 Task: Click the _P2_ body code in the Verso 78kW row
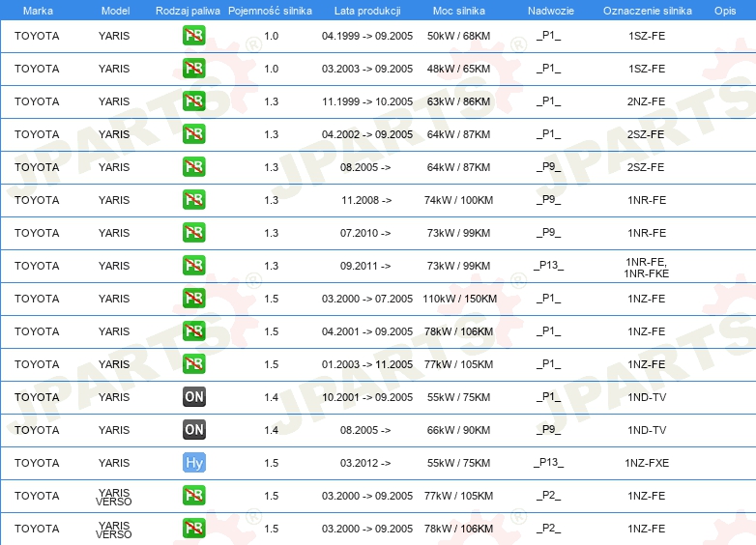[549, 529]
